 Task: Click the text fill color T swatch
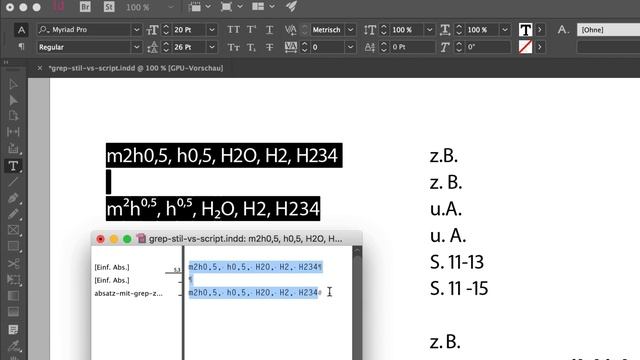525,30
